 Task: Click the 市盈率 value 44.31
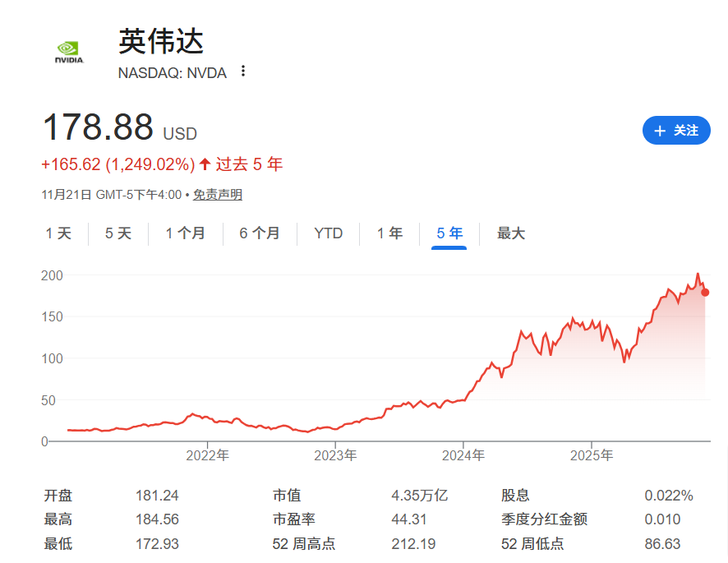coord(407,519)
